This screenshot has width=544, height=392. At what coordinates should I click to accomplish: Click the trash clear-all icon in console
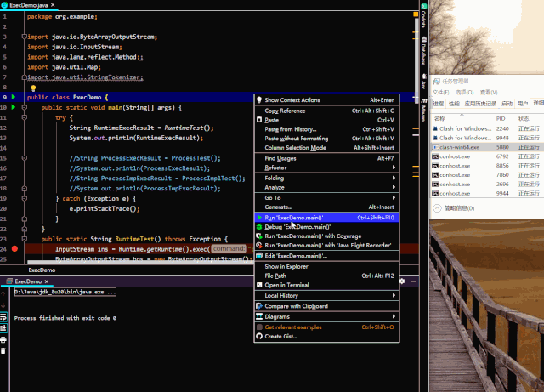3,351
